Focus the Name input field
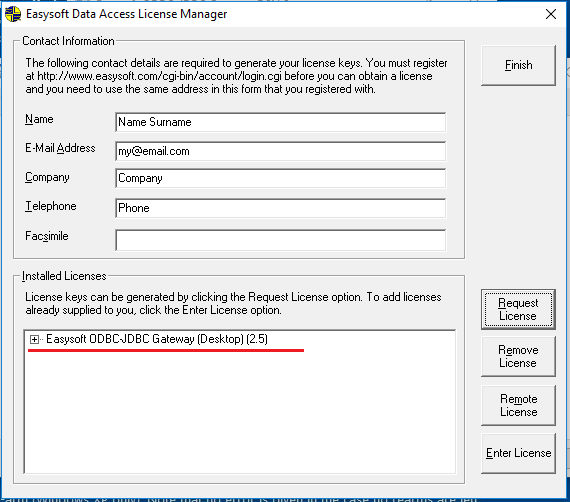 (281, 122)
